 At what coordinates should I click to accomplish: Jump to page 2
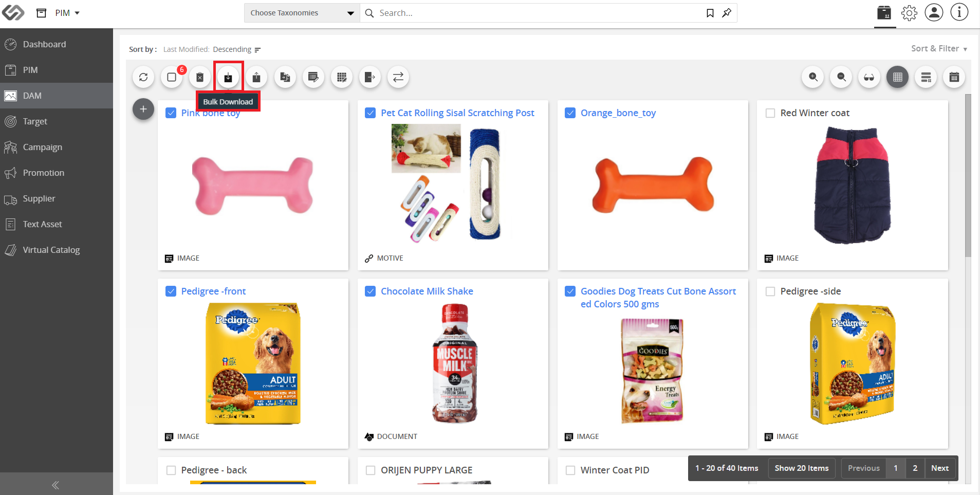pyautogui.click(x=915, y=468)
